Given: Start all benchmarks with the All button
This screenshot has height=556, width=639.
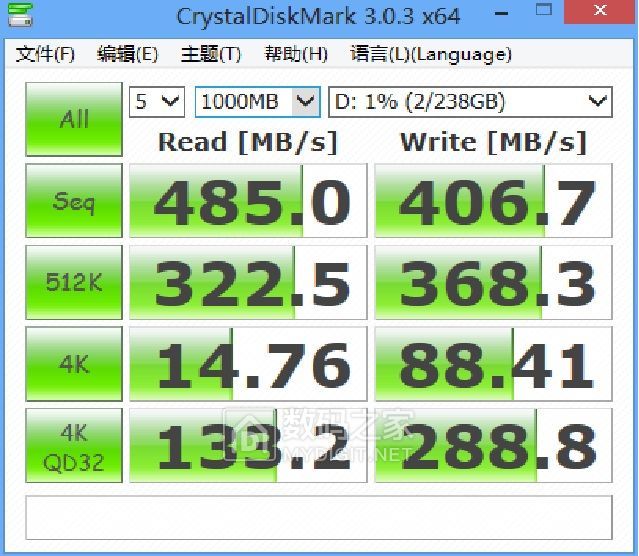Looking at the screenshot, I should point(74,119).
